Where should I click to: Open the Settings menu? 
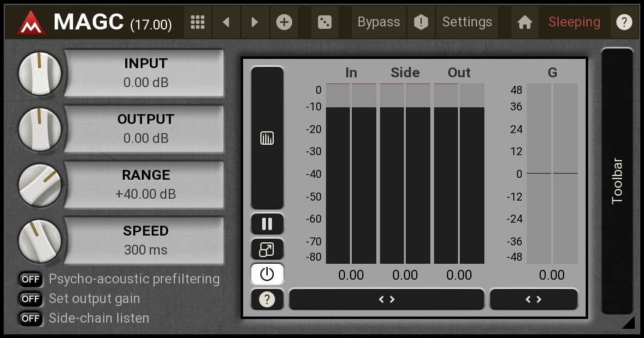(x=467, y=23)
